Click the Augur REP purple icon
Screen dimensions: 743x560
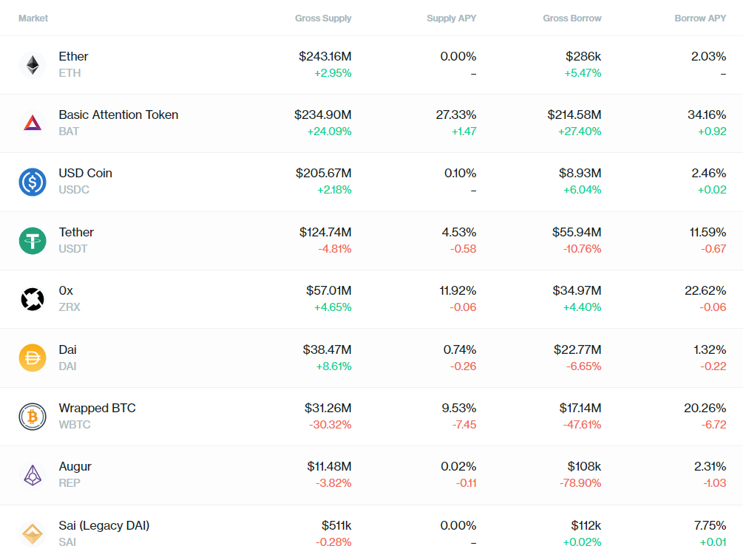pos(33,475)
